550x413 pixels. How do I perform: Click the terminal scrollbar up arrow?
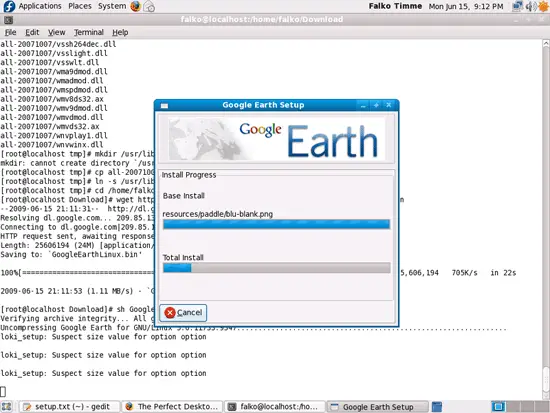pos(546,44)
